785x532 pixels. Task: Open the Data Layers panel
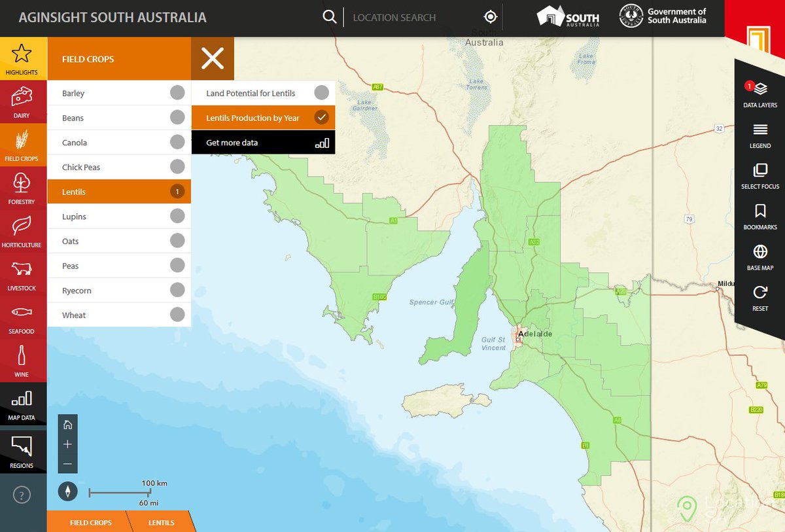pyautogui.click(x=760, y=95)
